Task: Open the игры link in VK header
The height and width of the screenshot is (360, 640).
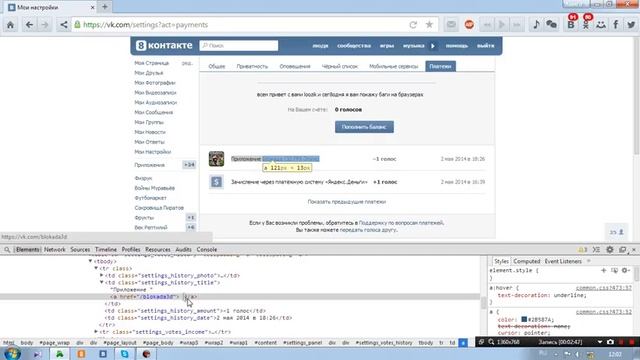Action: [387, 46]
